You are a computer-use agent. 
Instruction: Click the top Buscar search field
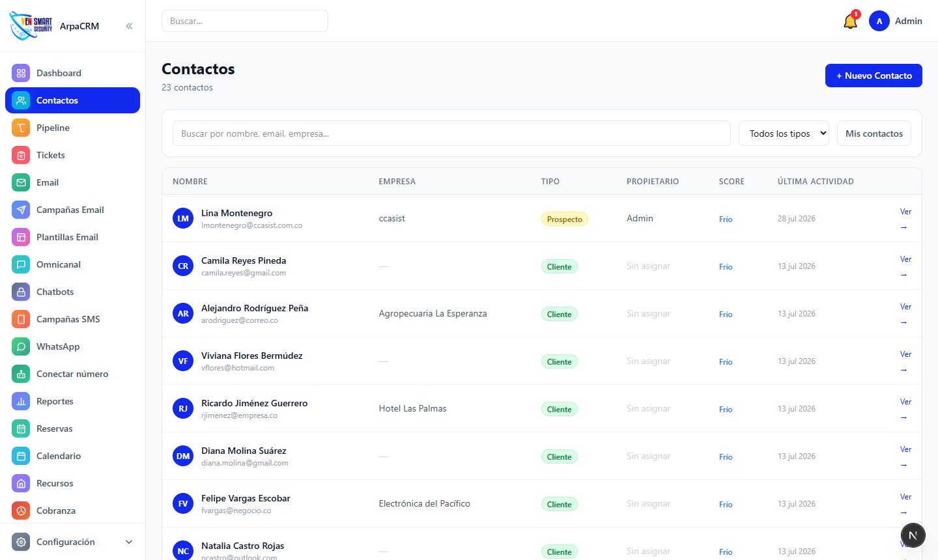tap(245, 21)
